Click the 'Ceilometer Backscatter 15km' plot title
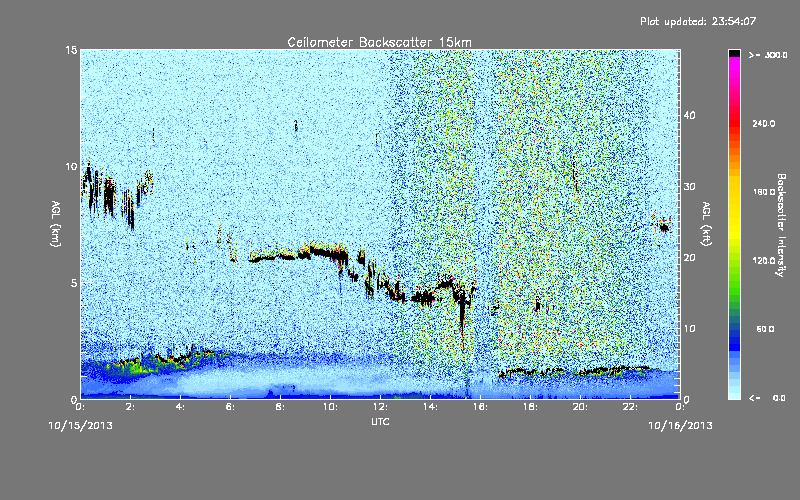Screen dimensions: 800x500 click(379, 42)
